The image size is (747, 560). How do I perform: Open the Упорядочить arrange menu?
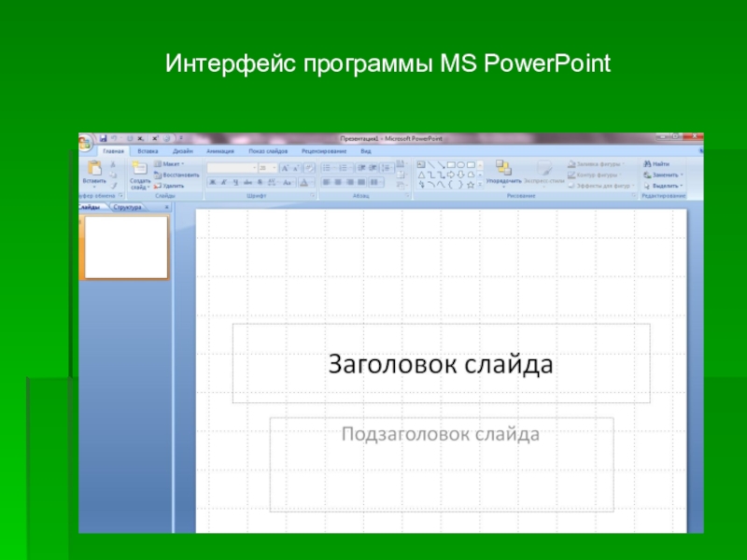click(x=503, y=174)
